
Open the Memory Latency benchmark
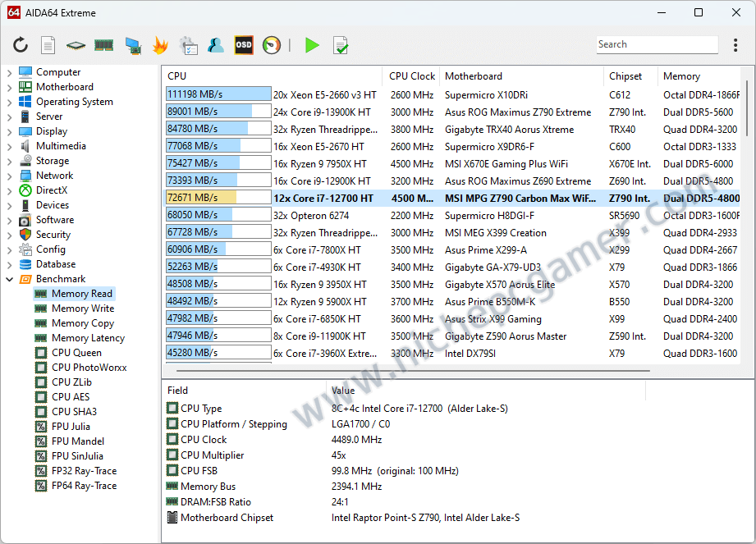pyautogui.click(x=88, y=338)
